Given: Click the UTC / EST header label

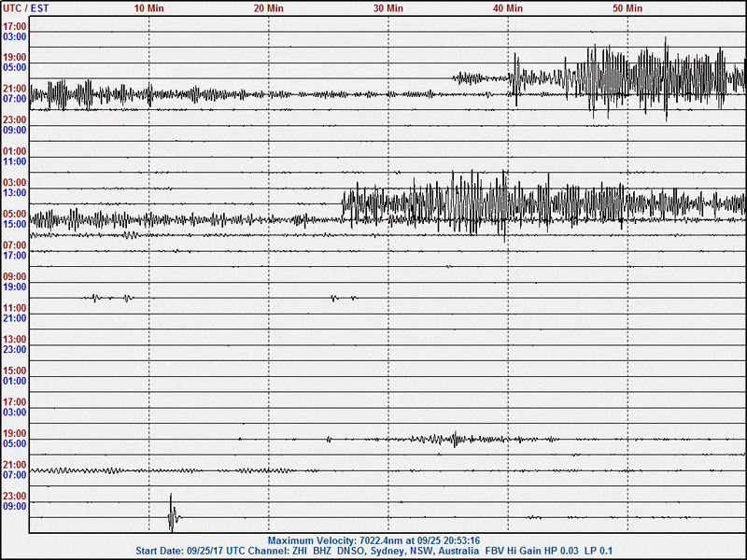Looking at the screenshot, I should 26,8.
